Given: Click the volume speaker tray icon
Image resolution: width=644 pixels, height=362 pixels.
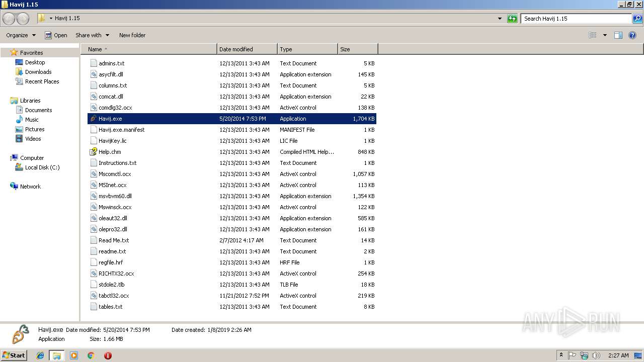Looking at the screenshot, I should [596, 355].
